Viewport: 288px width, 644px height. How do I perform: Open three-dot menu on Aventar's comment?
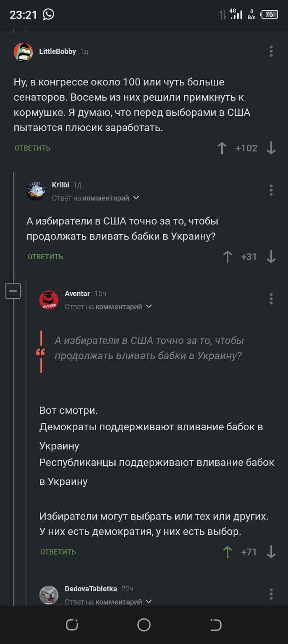click(x=271, y=299)
